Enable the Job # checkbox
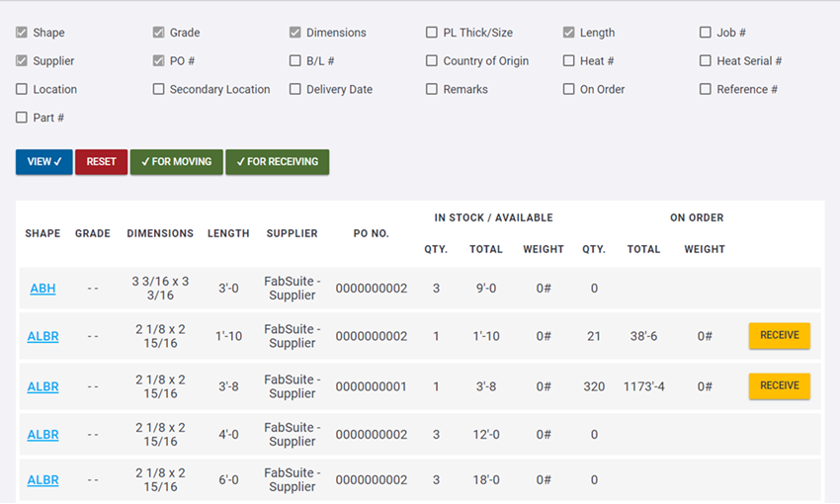Viewport: 840px width, 504px height. pos(706,33)
